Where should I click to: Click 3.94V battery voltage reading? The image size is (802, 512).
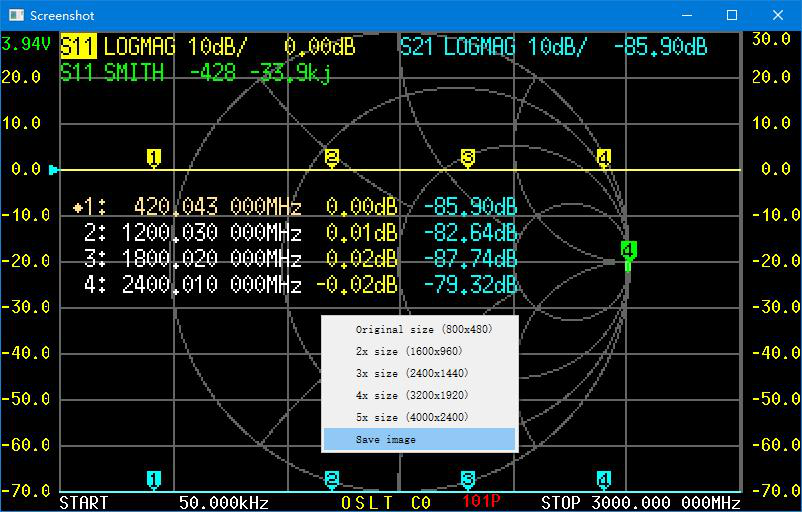[x=26, y=44]
